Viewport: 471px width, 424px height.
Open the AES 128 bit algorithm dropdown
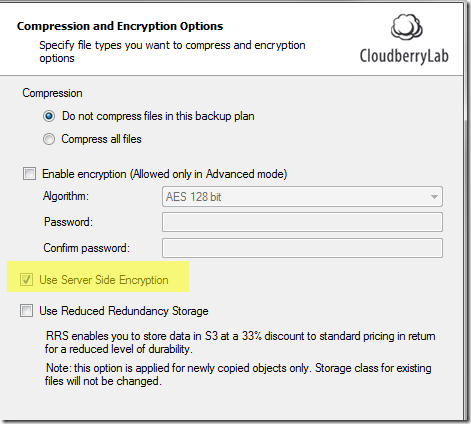(302, 197)
